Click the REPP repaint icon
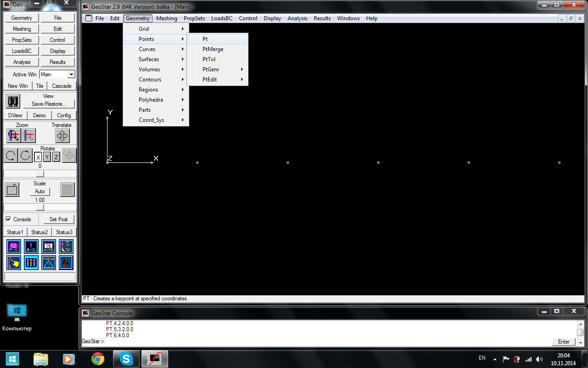588x368 pixels. pyautogui.click(x=31, y=263)
